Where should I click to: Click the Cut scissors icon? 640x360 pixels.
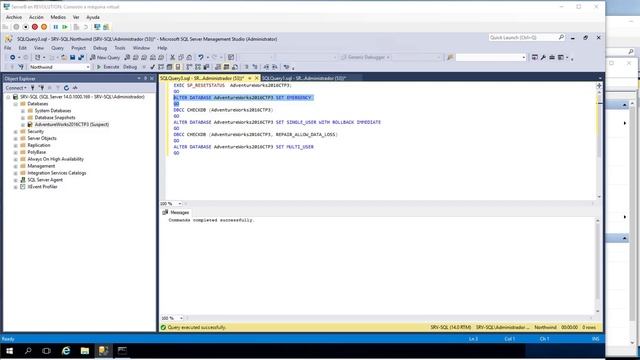click(172, 58)
